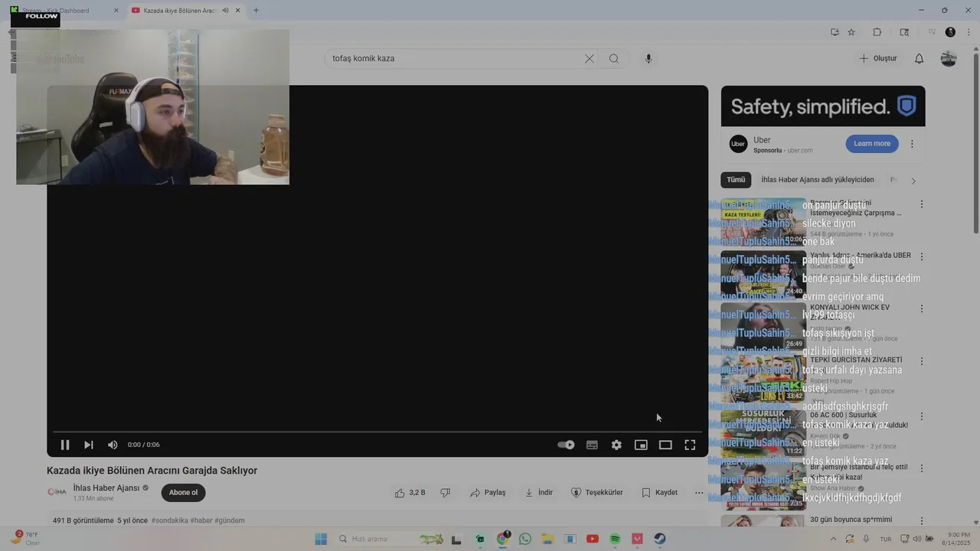Click the Teşekkürler thanks button

click(597, 493)
